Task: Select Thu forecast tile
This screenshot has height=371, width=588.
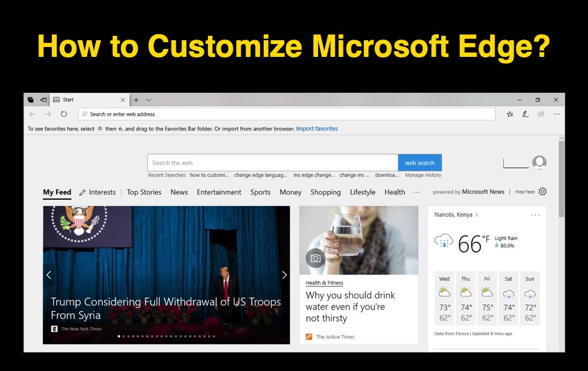Action: (x=465, y=298)
